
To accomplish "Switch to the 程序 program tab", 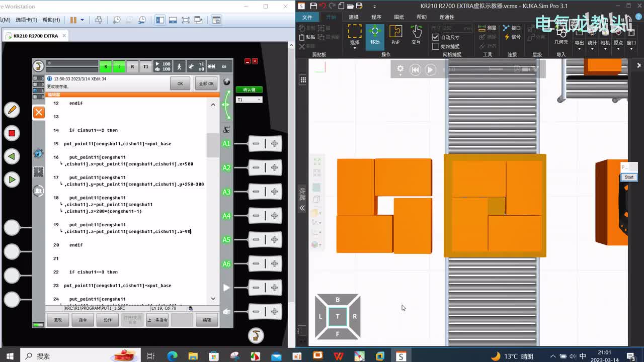I will pyautogui.click(x=376, y=17).
